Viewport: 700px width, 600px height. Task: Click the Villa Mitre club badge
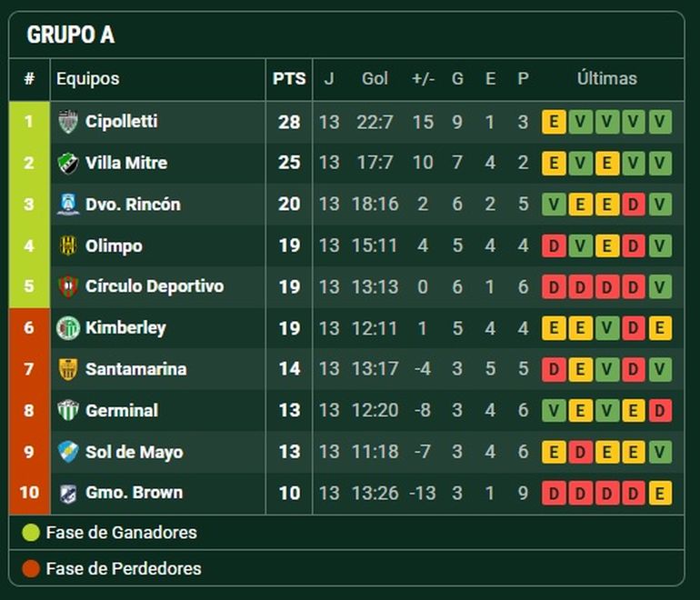[x=68, y=163]
